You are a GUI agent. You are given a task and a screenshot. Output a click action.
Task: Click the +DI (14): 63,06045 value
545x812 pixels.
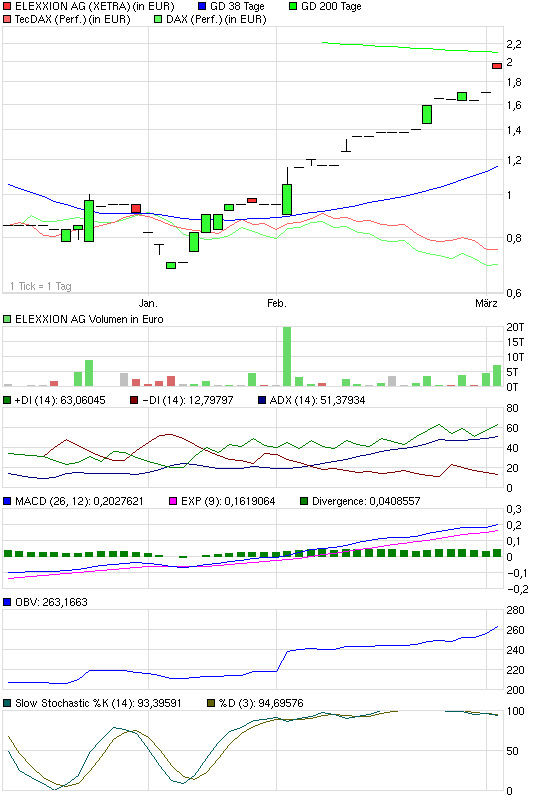60,400
